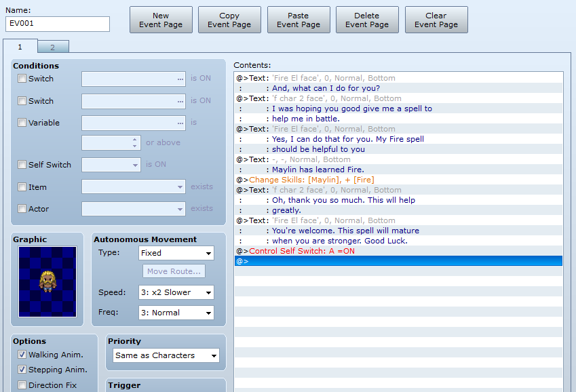Image resolution: width=576 pixels, height=392 pixels.
Task: Click the event character graphic thumbnail
Action: click(x=47, y=281)
